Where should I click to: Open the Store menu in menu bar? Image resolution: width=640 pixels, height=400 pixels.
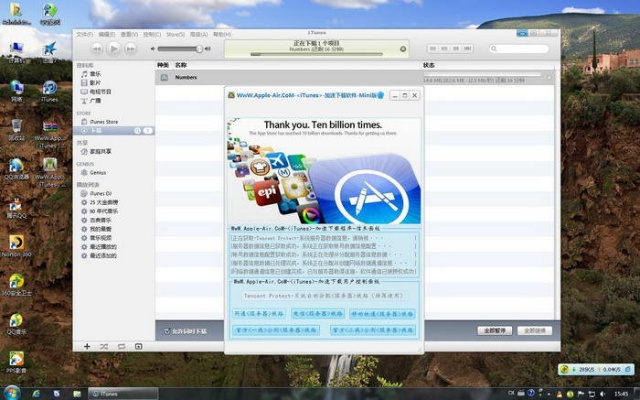click(174, 33)
